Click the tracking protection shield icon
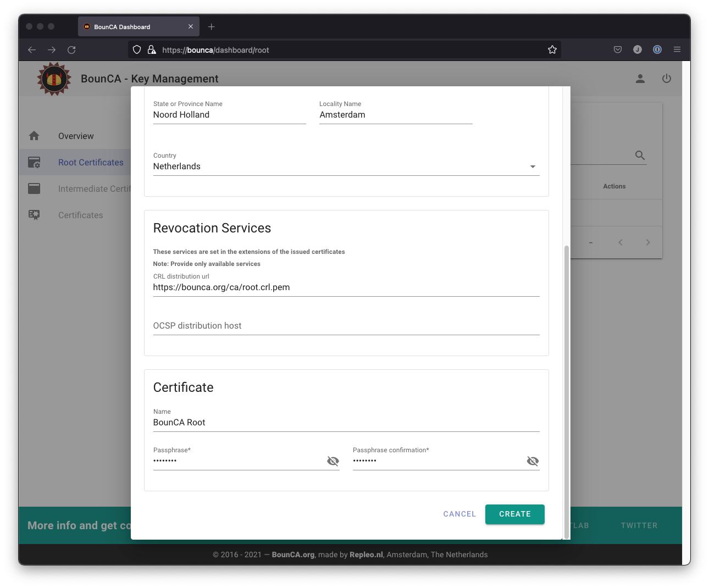This screenshot has height=588, width=709. click(x=137, y=49)
